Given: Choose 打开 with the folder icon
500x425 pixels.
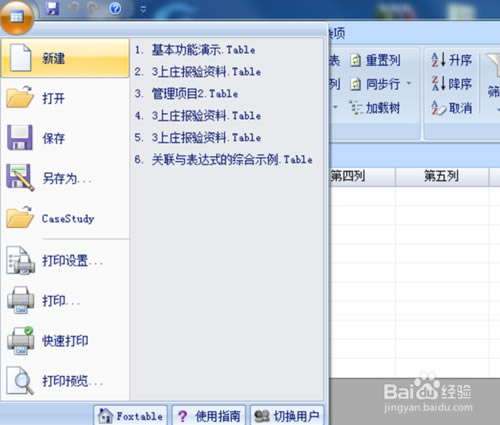Looking at the screenshot, I should tap(65, 98).
